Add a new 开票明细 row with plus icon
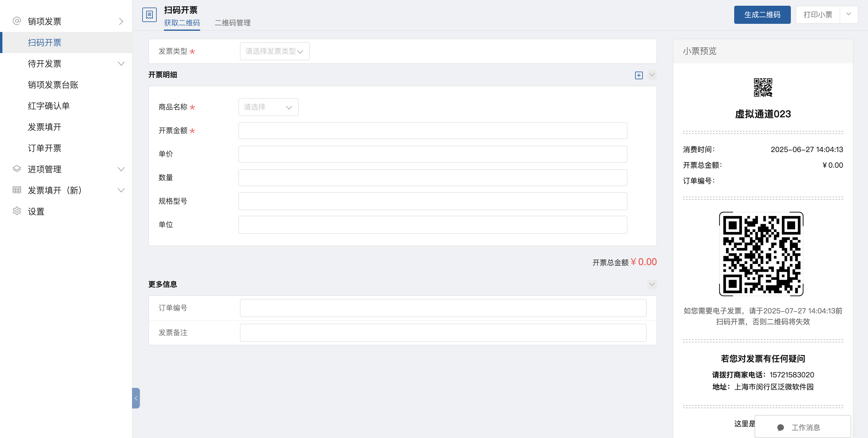The height and width of the screenshot is (438, 868). tap(639, 75)
